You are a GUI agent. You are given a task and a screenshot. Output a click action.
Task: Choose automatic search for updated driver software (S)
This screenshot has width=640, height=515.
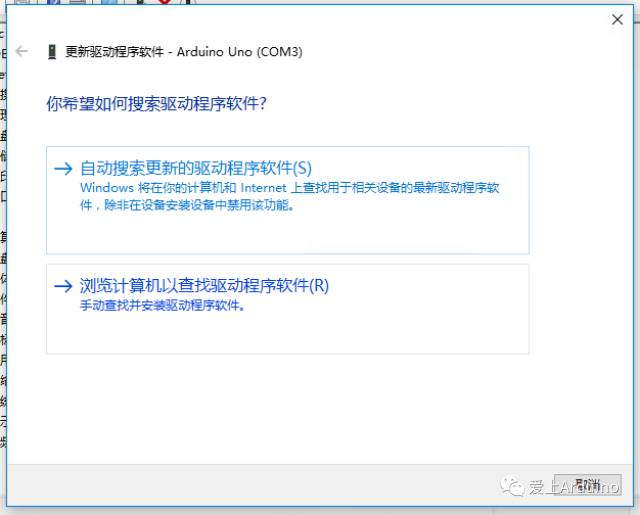288,200
